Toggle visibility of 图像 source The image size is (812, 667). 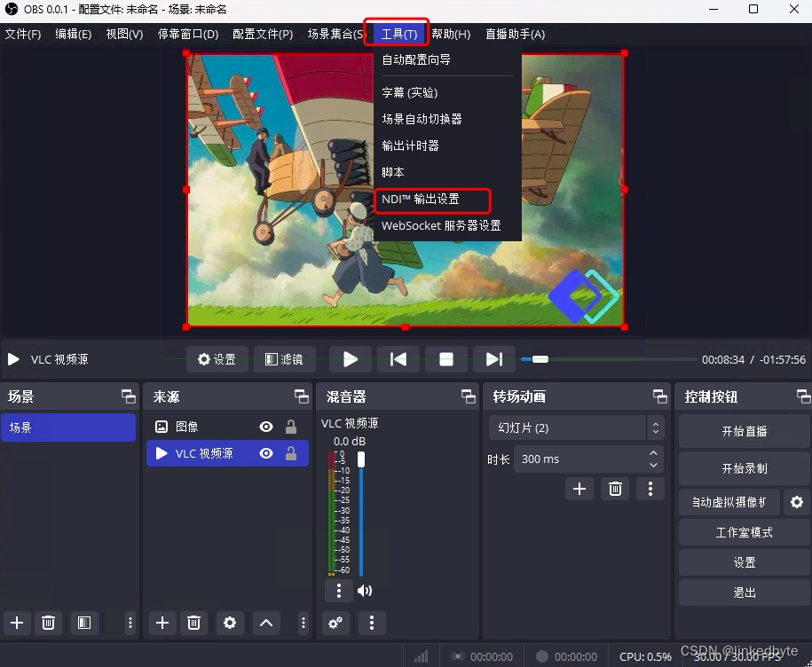tap(266, 427)
